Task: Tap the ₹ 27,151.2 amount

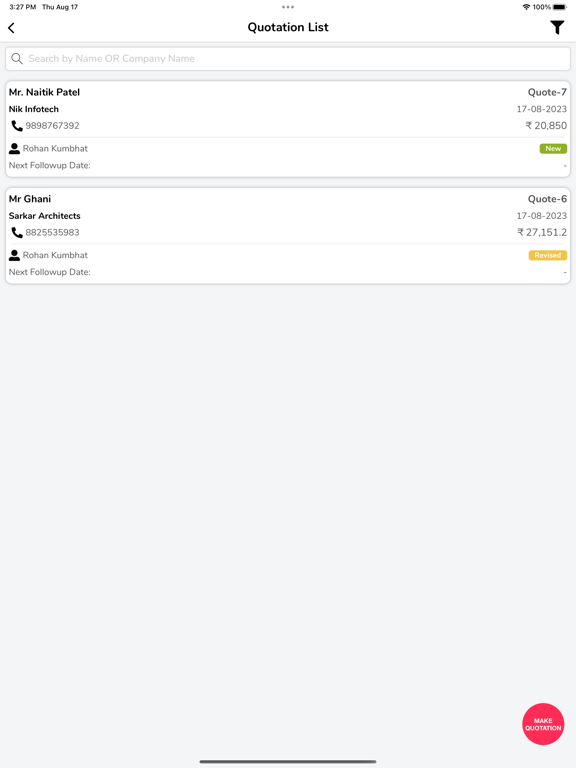Action: click(x=542, y=233)
